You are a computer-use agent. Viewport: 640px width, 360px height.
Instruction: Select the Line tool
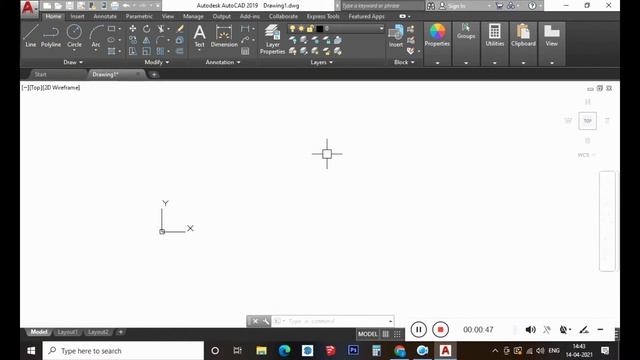tap(31, 36)
